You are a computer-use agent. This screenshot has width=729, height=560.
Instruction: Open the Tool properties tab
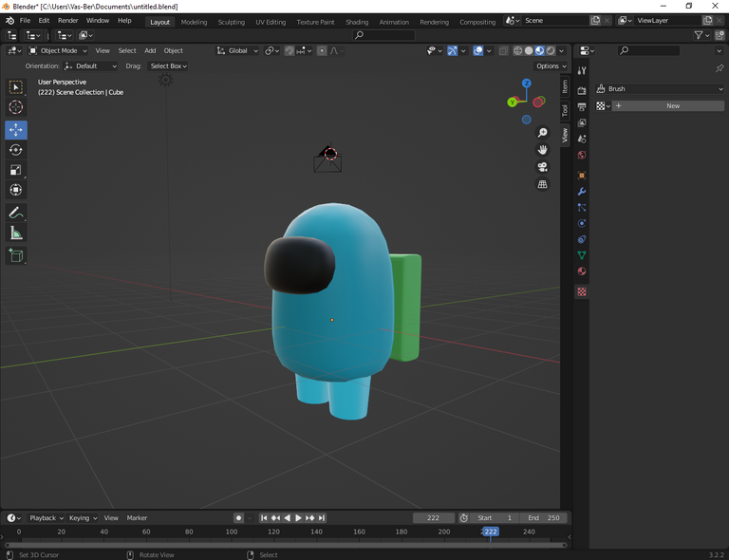(582, 70)
